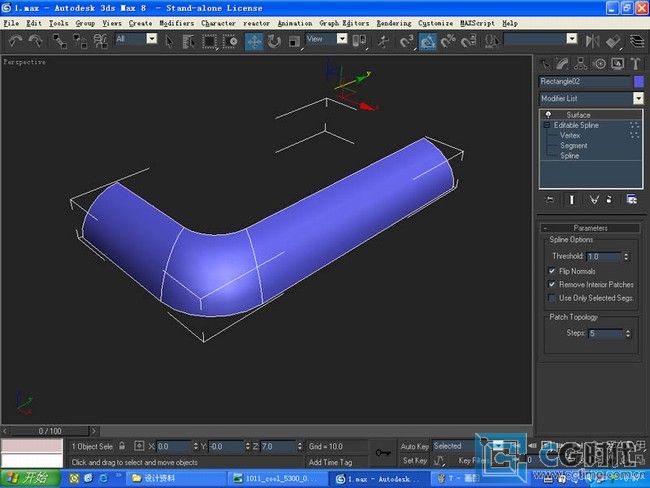Click the Undo arrow in main toolbar
The width and height of the screenshot is (650, 488).
(16, 41)
